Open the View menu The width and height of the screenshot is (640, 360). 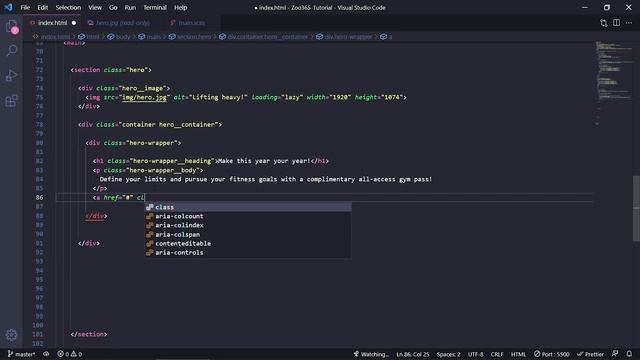[95, 7]
